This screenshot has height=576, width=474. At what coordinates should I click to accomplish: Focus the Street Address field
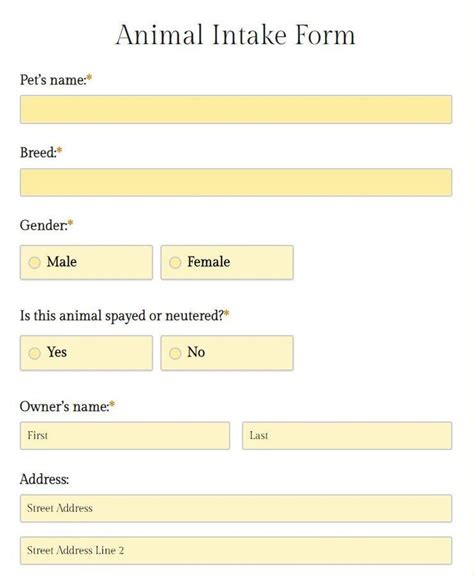pyautogui.click(x=236, y=508)
